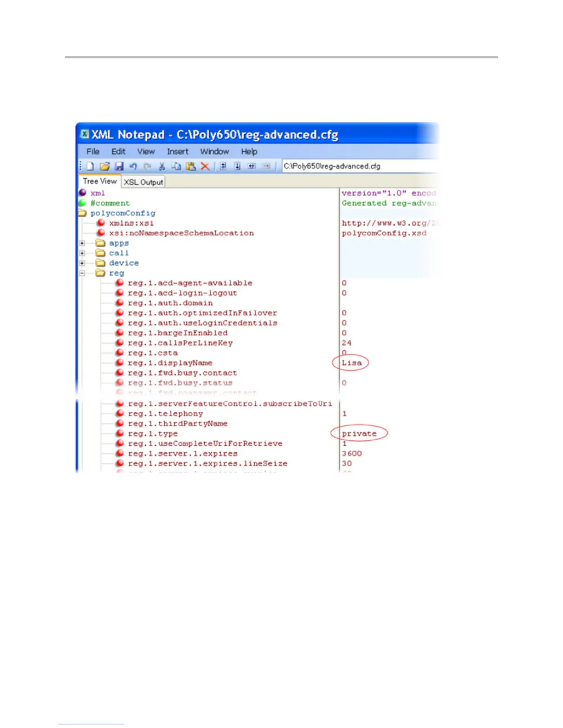Open the Help menu
The width and height of the screenshot is (563, 728).
click(249, 151)
